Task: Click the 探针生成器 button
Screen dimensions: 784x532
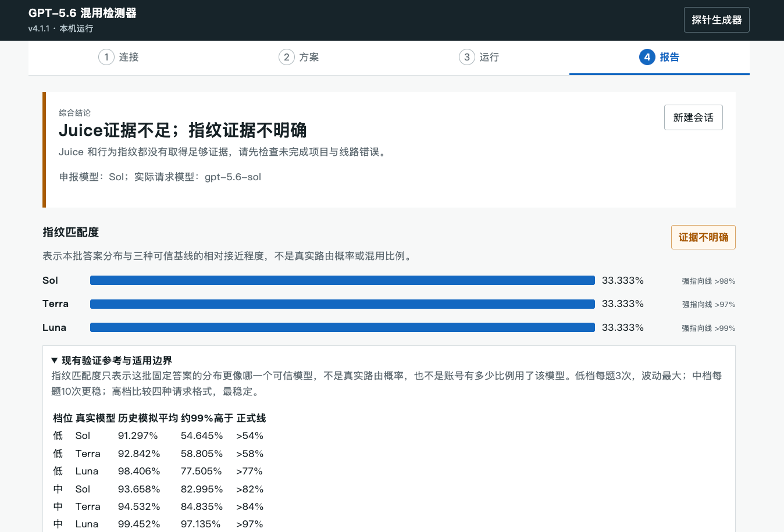Action: coord(717,20)
